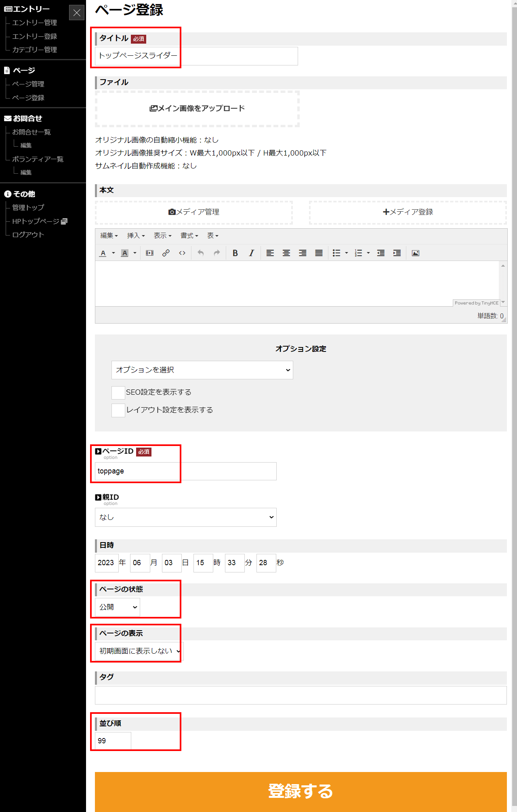517x812 pixels.
Task: Toggle bold formatting in the editor
Action: (x=235, y=253)
